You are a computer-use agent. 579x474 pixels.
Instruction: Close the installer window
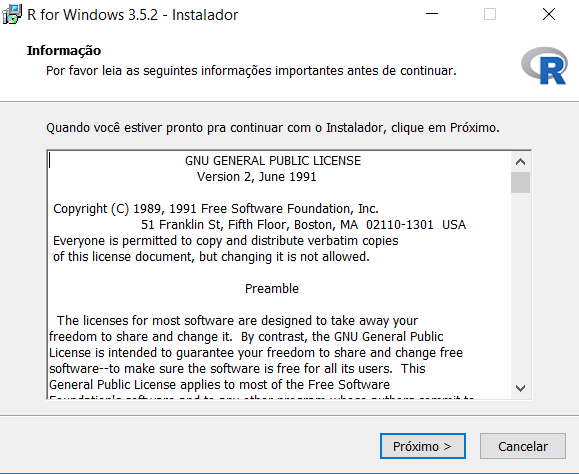pyautogui.click(x=549, y=14)
